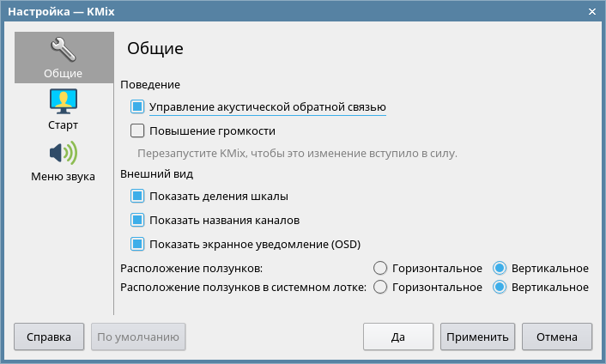Confirm settings with the Да button
The width and height of the screenshot is (606, 364).
pos(397,337)
